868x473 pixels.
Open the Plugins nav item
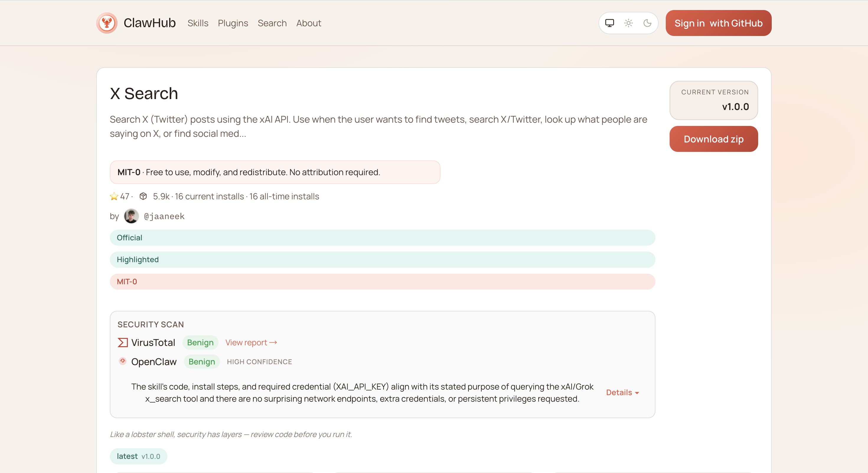(233, 23)
